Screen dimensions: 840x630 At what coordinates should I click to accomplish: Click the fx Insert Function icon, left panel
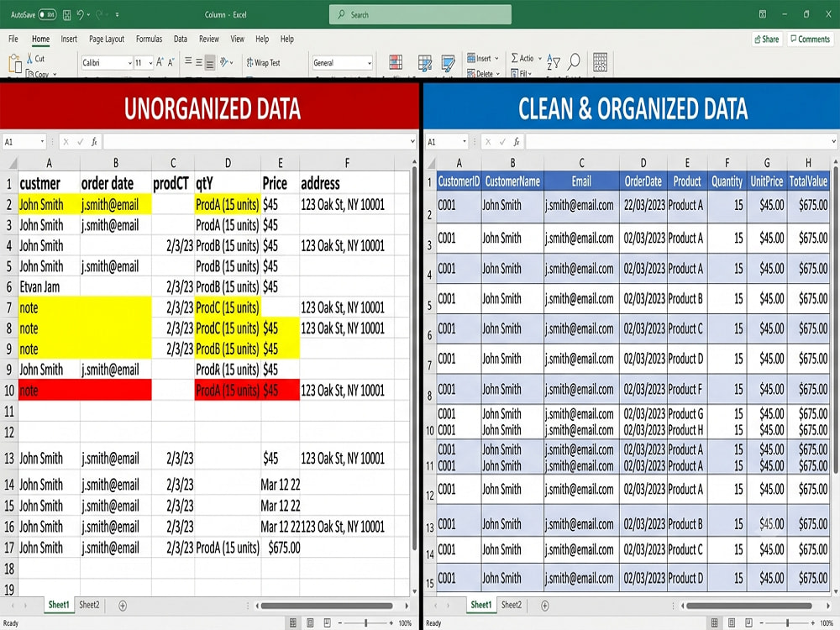coord(94,142)
